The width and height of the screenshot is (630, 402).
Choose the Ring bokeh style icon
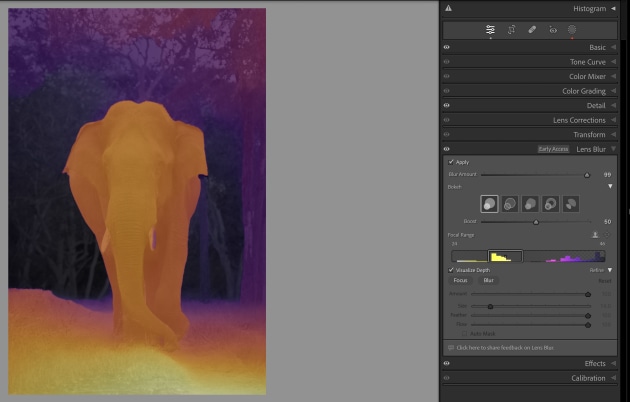coord(550,204)
